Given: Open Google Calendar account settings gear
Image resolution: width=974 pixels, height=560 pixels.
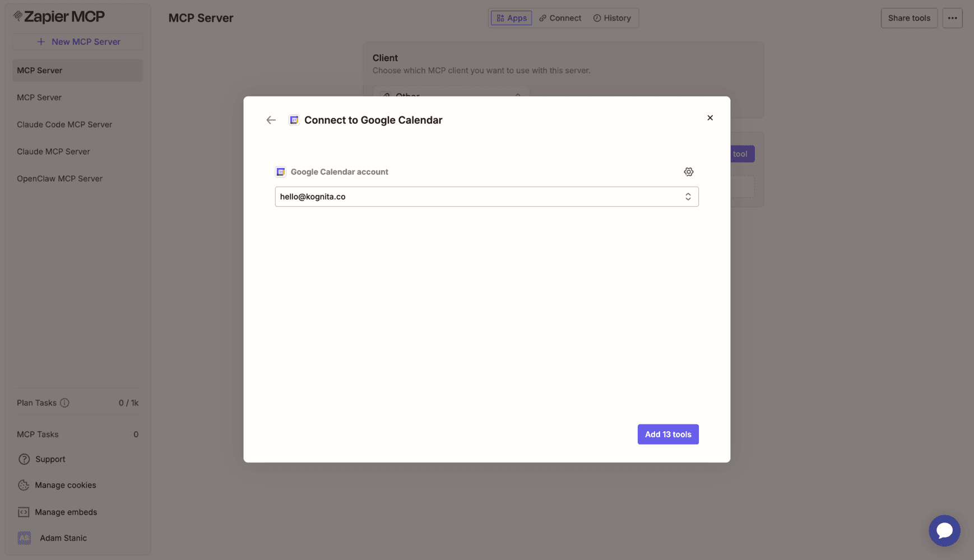Looking at the screenshot, I should pyautogui.click(x=689, y=172).
